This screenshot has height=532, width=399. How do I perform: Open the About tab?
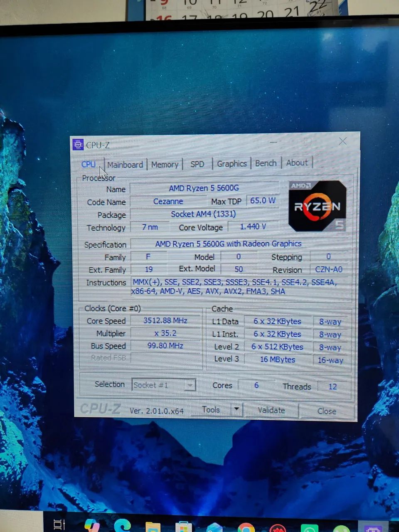(297, 163)
